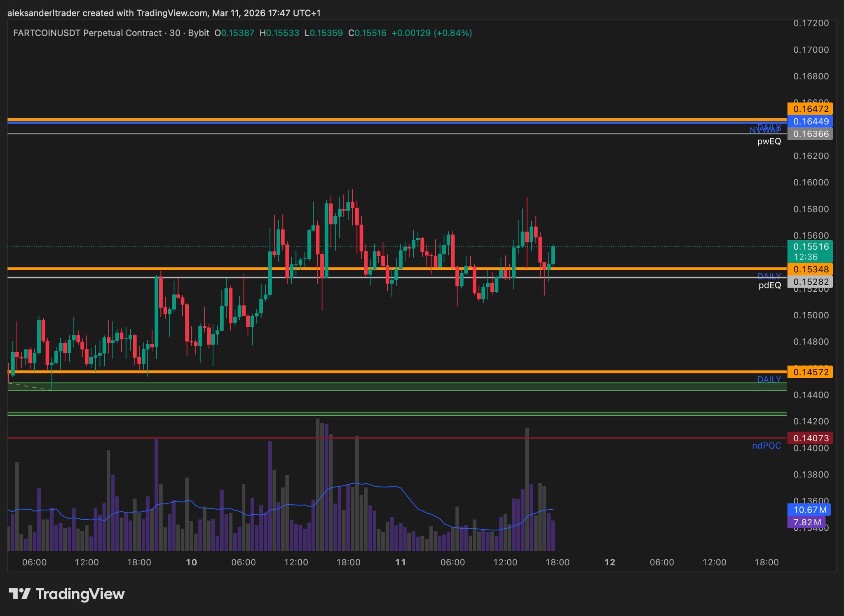Click the orange 0.14572 price label
The height and width of the screenshot is (616, 844).
pos(810,372)
